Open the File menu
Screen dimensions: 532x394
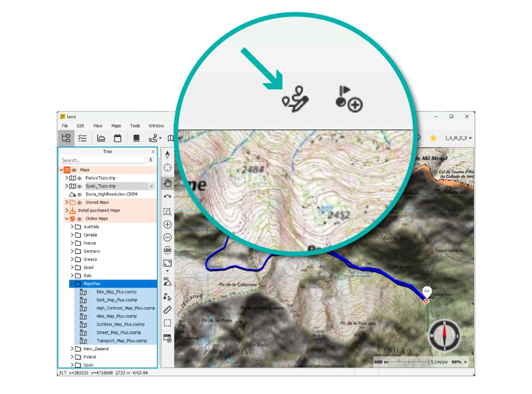(64, 125)
